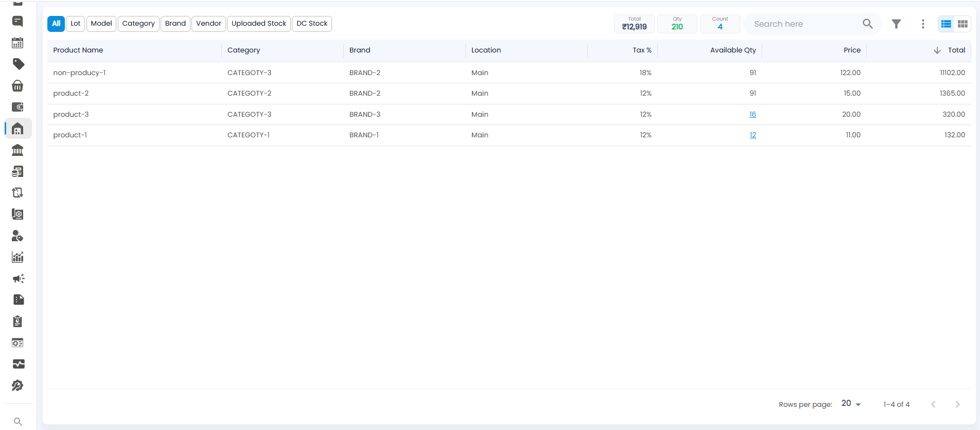Go to next page of results

click(957, 404)
